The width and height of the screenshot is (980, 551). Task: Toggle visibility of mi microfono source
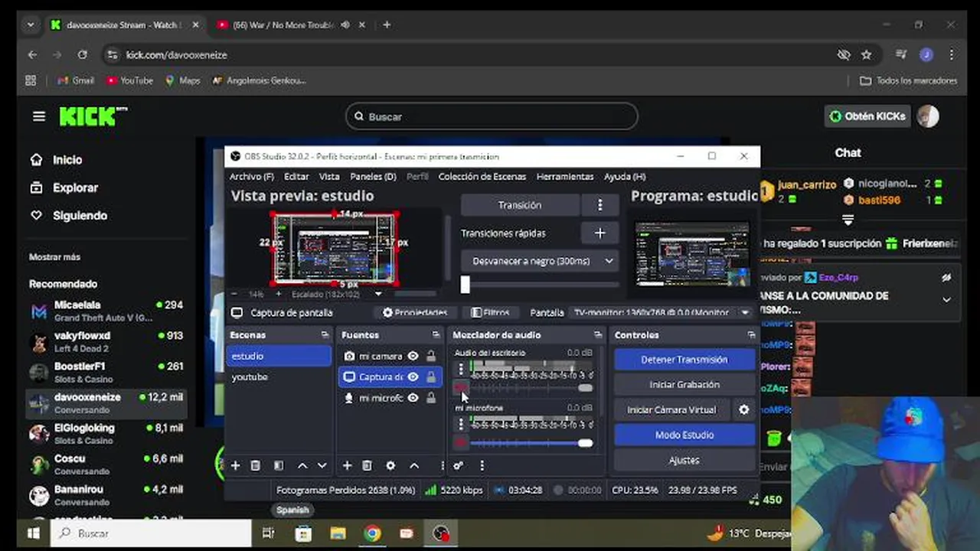(413, 398)
